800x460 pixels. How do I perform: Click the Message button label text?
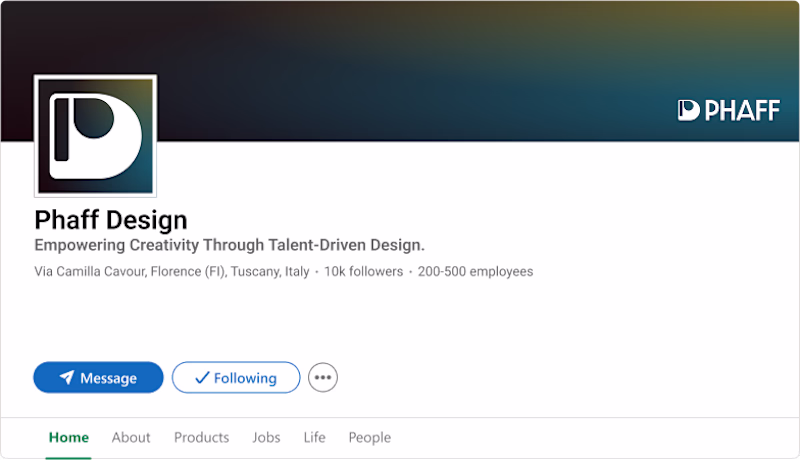pos(108,378)
